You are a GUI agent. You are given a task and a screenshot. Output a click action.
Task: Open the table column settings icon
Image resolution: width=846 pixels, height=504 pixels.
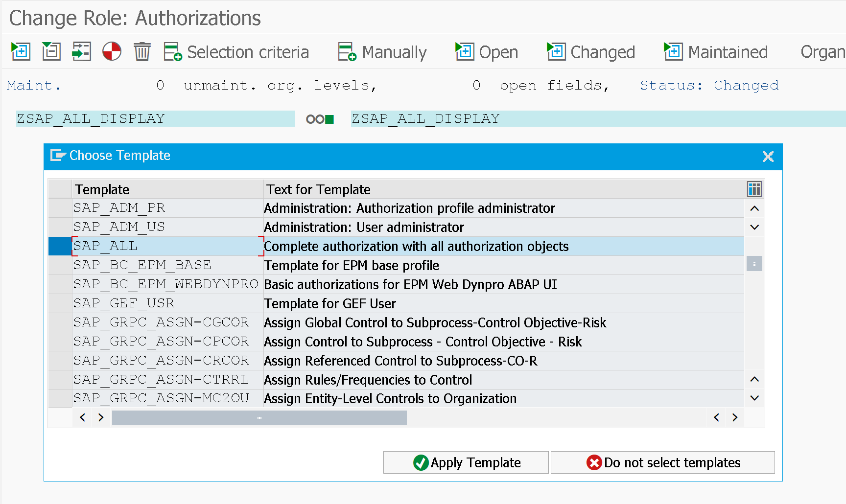click(754, 189)
